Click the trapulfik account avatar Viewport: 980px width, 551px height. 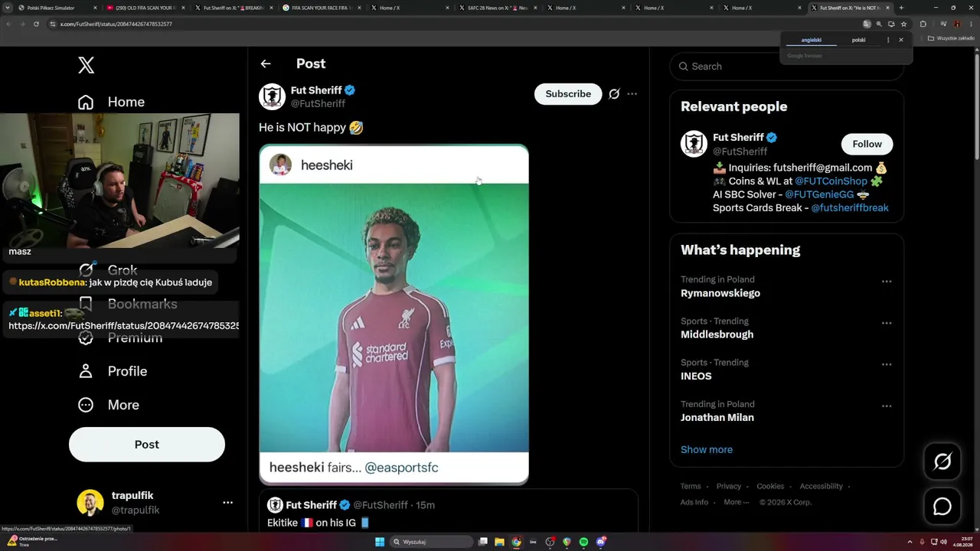coord(90,503)
